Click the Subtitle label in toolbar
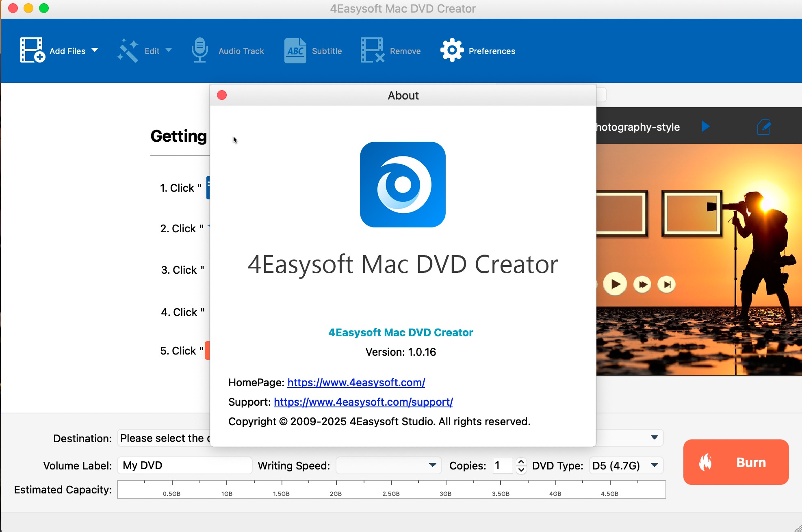This screenshot has width=802, height=532. pos(327,51)
